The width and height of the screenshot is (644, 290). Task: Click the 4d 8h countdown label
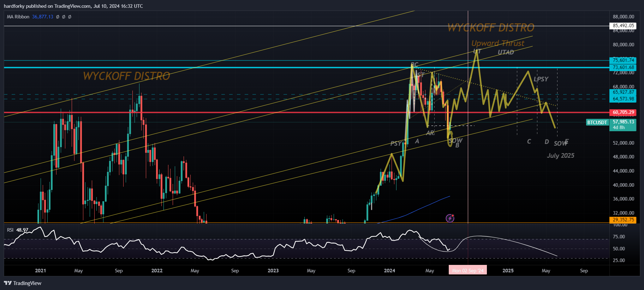pyautogui.click(x=619, y=128)
